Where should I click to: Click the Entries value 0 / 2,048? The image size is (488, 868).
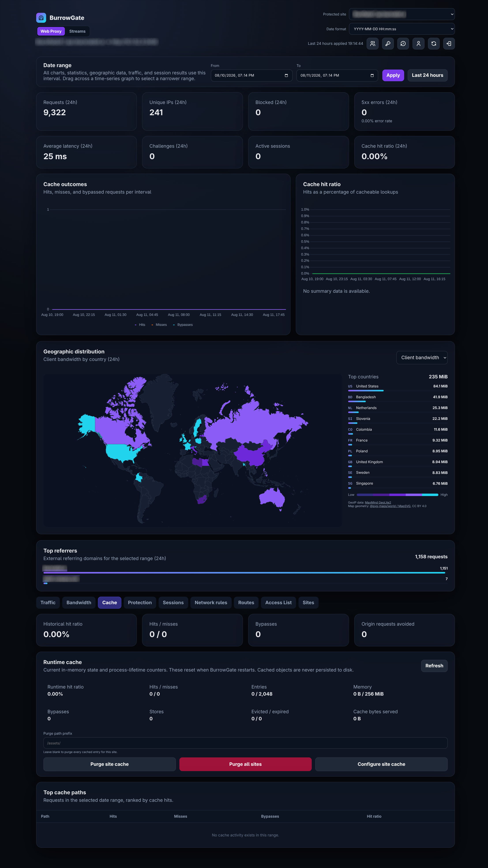coord(262,694)
